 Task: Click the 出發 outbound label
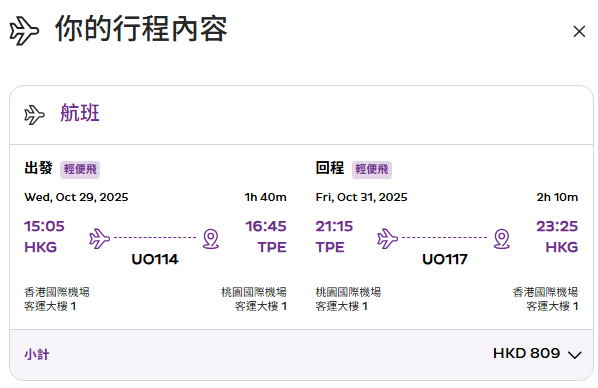click(39, 168)
